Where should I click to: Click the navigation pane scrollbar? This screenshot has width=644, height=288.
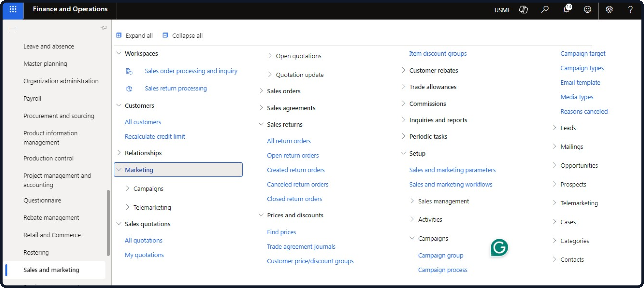pos(108,223)
